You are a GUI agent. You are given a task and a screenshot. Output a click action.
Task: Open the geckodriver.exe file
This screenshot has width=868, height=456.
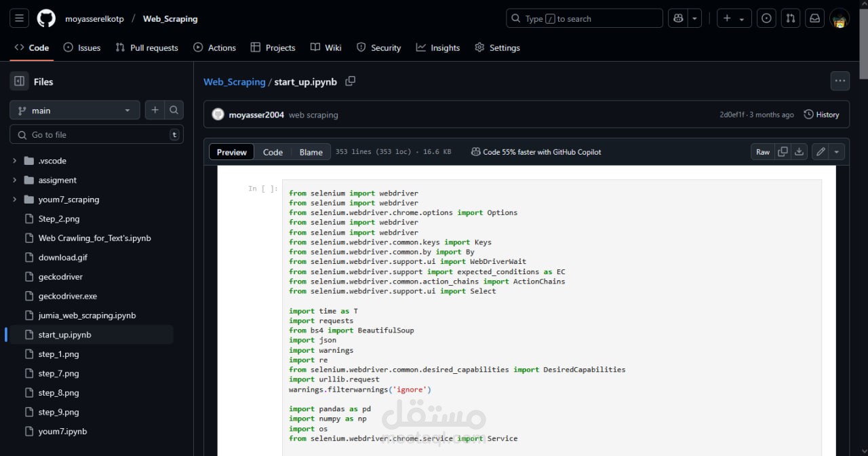[68, 296]
